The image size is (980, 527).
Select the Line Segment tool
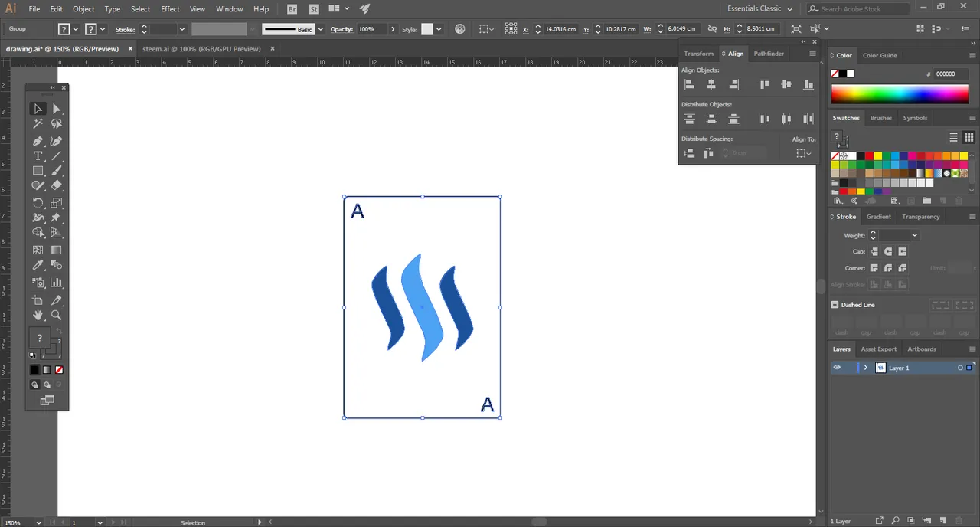coord(57,155)
